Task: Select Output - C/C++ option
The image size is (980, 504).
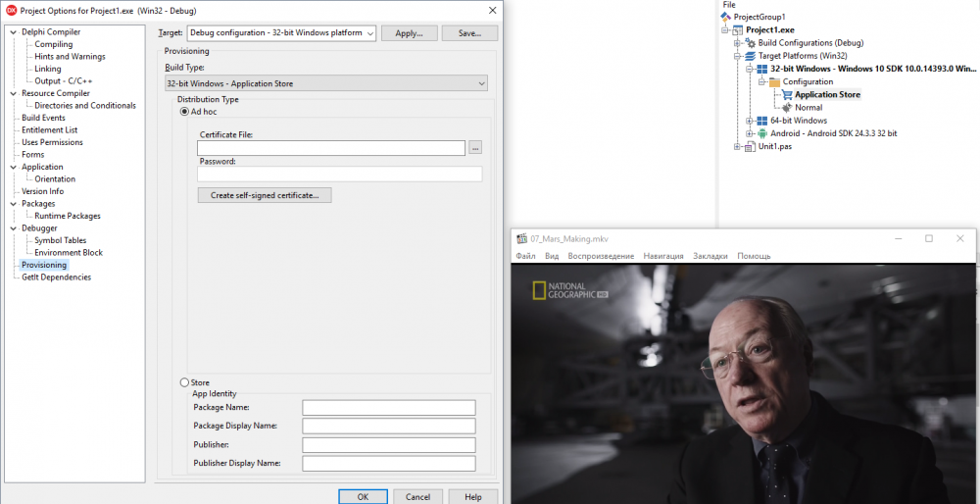Action: coord(62,81)
